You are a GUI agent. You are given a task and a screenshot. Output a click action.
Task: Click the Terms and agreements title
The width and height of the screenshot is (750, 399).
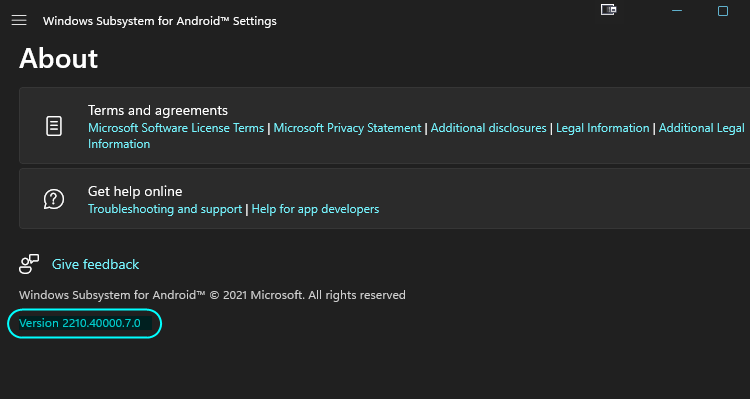[158, 111]
